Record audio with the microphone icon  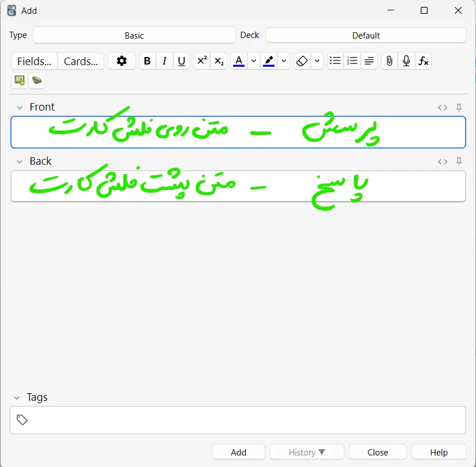pyautogui.click(x=406, y=61)
